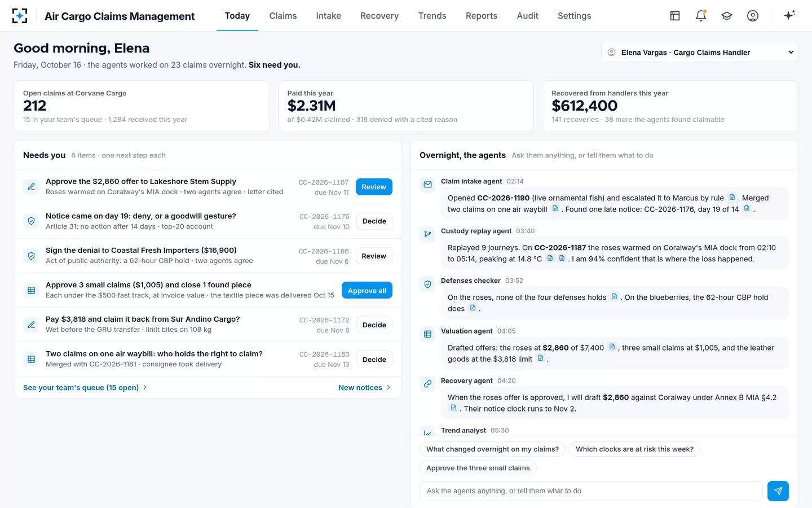Viewport: 812px width, 508px height.
Task: Click the pencil icon on the Sur Andino Cargo row
Action: (32, 325)
